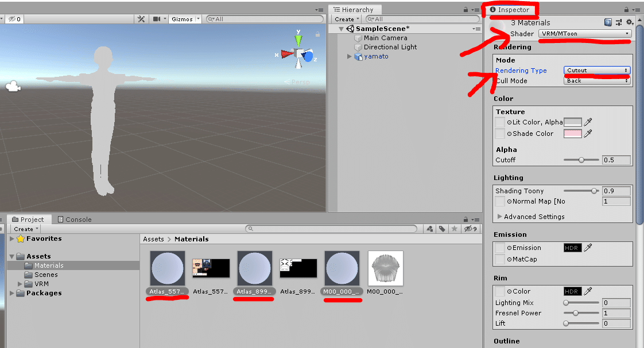Open the Gizmos dropdown arrow
The height and width of the screenshot is (348, 644).
[x=198, y=19]
